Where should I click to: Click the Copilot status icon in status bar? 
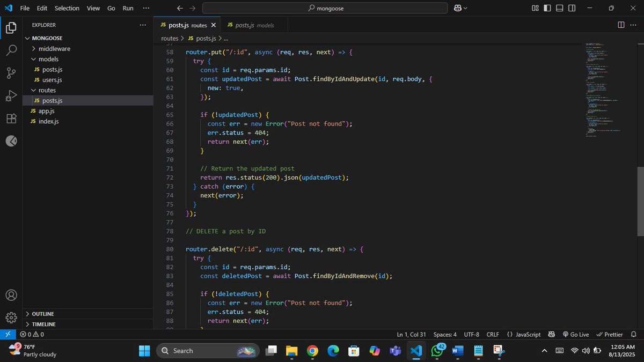coord(551,334)
